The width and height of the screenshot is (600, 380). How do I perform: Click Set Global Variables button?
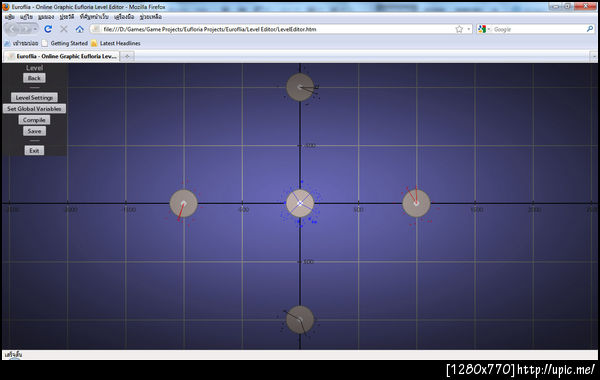point(34,109)
